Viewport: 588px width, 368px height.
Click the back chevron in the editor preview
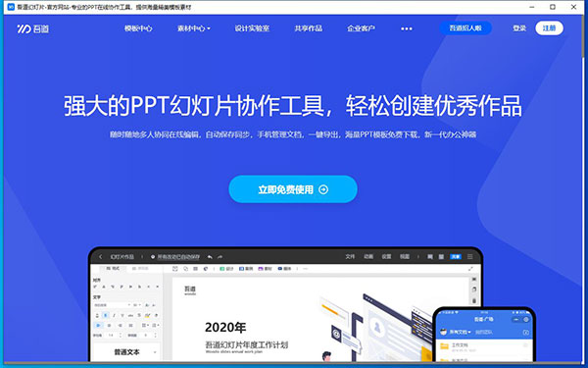pos(101,257)
